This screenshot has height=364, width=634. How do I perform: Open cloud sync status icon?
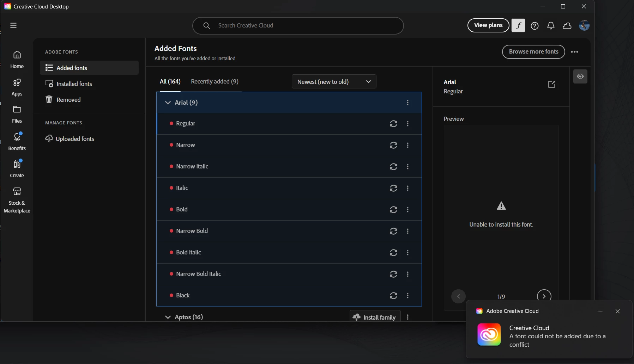[x=567, y=26]
